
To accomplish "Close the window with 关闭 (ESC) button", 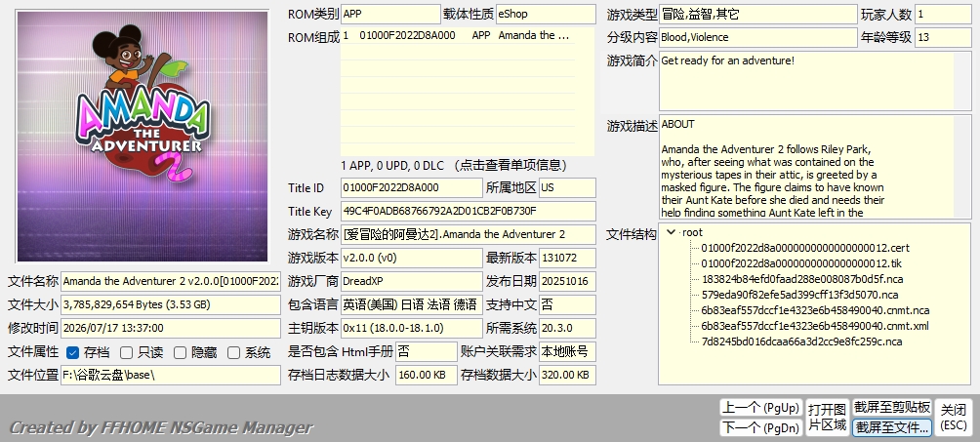I will tap(954, 417).
